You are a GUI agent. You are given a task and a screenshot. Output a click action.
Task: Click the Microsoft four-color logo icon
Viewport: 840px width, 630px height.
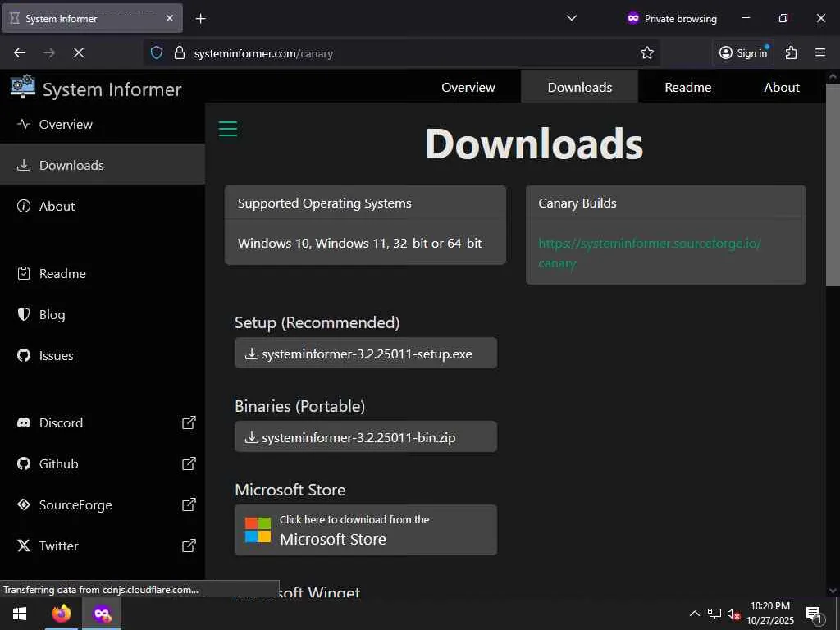(258, 530)
